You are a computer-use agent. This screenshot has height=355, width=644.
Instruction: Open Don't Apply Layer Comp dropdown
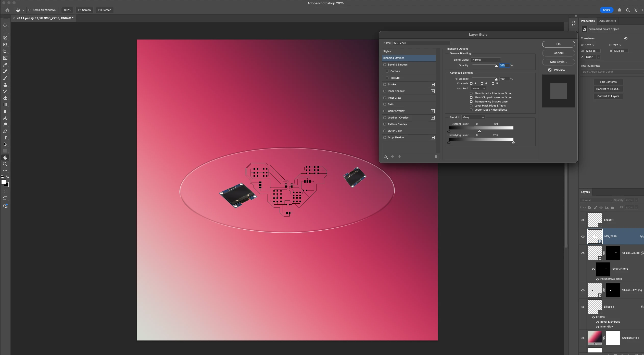point(613,72)
